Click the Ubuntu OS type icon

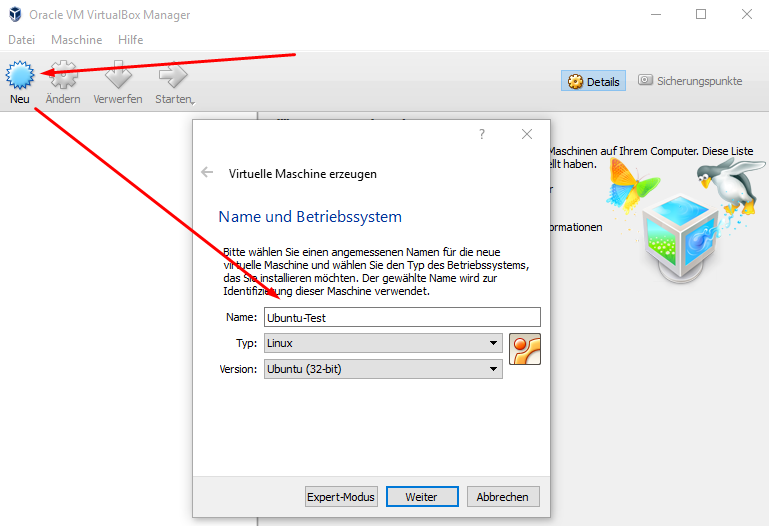tap(525, 349)
